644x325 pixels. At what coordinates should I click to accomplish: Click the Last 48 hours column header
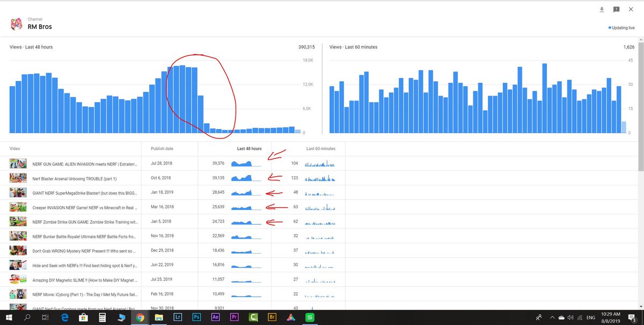(x=250, y=149)
